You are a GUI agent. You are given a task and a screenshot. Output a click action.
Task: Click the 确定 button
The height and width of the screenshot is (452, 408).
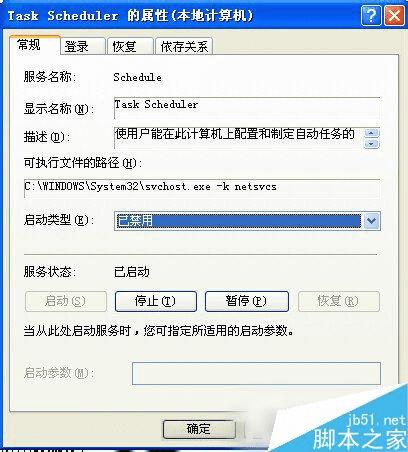199,429
